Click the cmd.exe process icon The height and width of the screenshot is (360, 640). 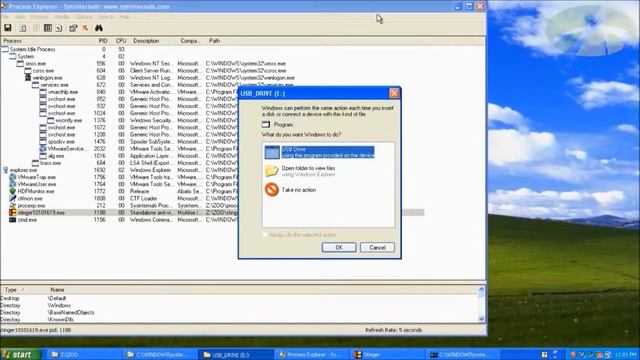point(13,220)
